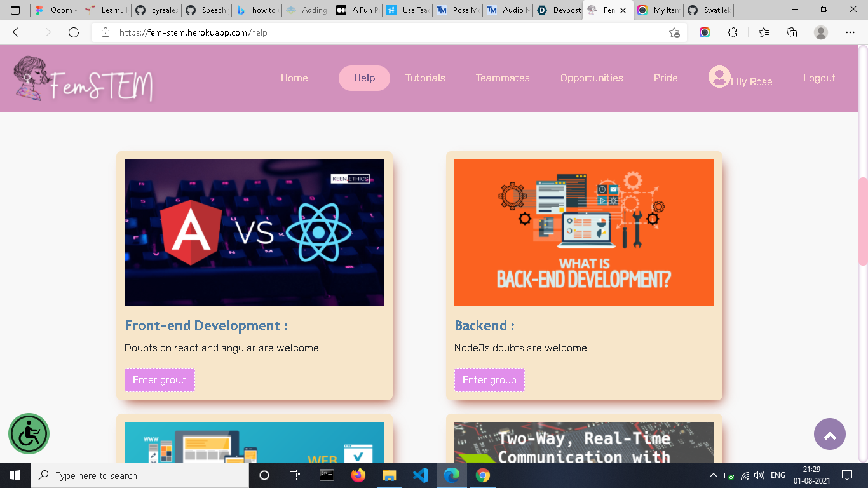The width and height of the screenshot is (868, 488).
Task: Switch to the Devpost tab
Action: pyautogui.click(x=558, y=10)
